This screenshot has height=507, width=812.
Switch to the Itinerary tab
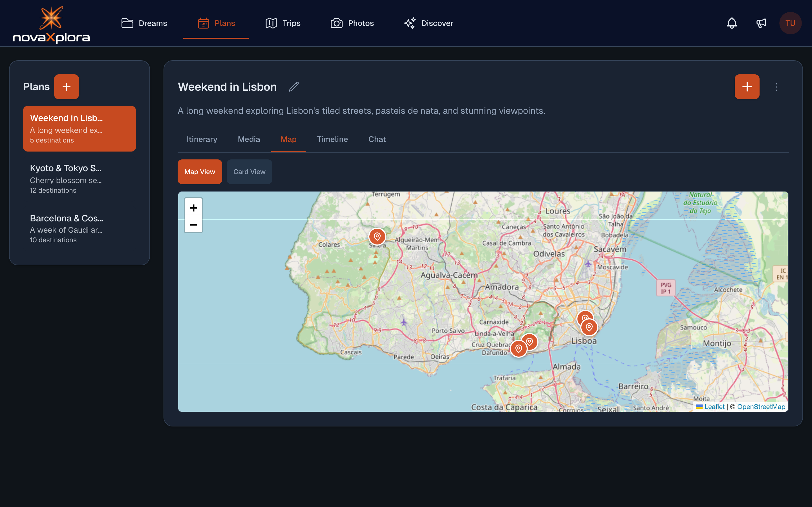(x=202, y=139)
